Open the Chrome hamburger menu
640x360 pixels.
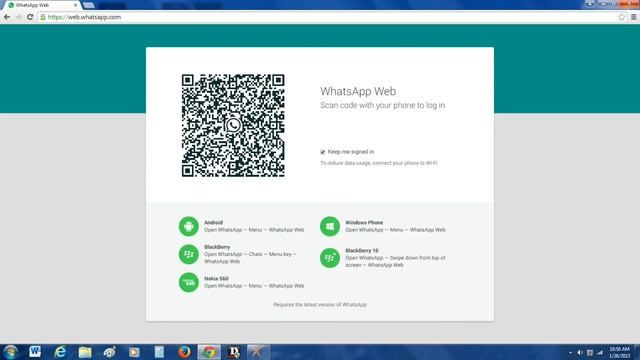[x=633, y=17]
